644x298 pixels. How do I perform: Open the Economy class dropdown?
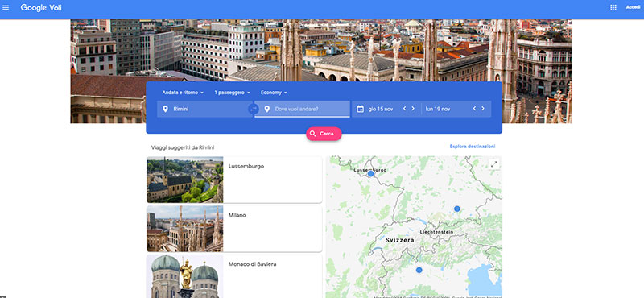click(x=274, y=93)
